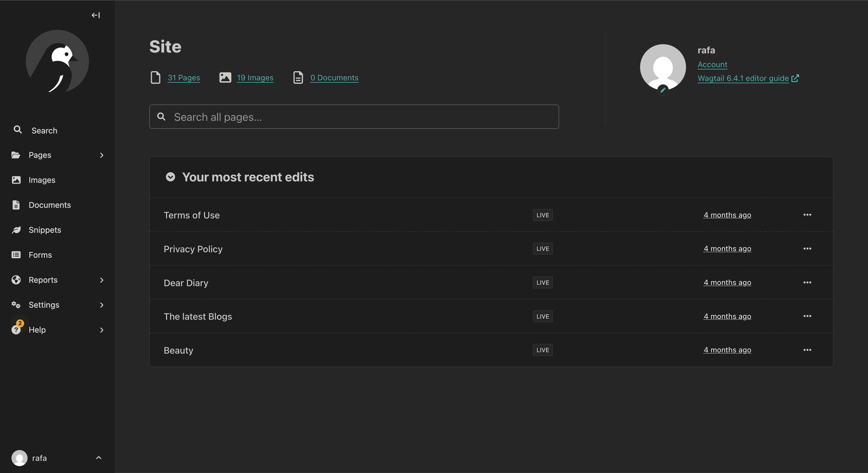
Task: Open the Help menu with notification badge
Action: [x=37, y=330]
